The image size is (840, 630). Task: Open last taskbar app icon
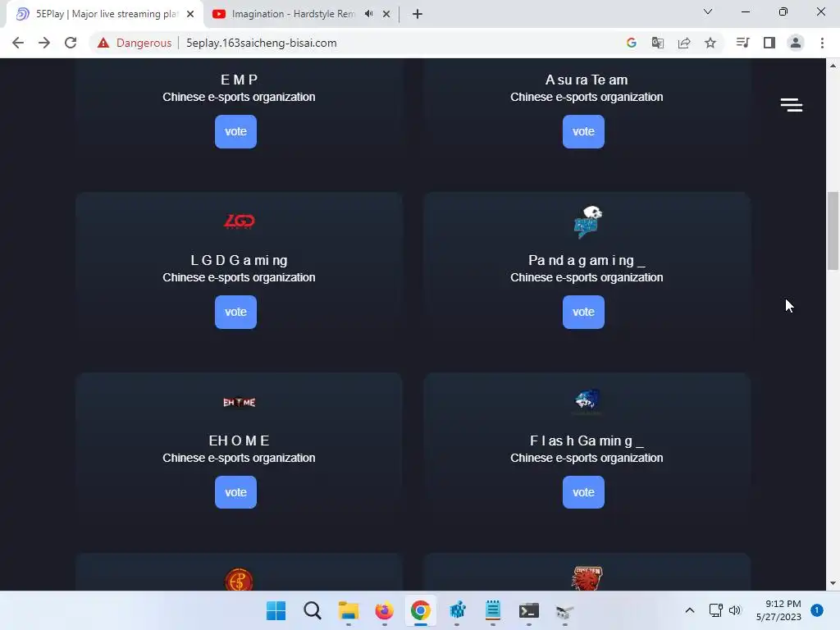click(x=564, y=610)
